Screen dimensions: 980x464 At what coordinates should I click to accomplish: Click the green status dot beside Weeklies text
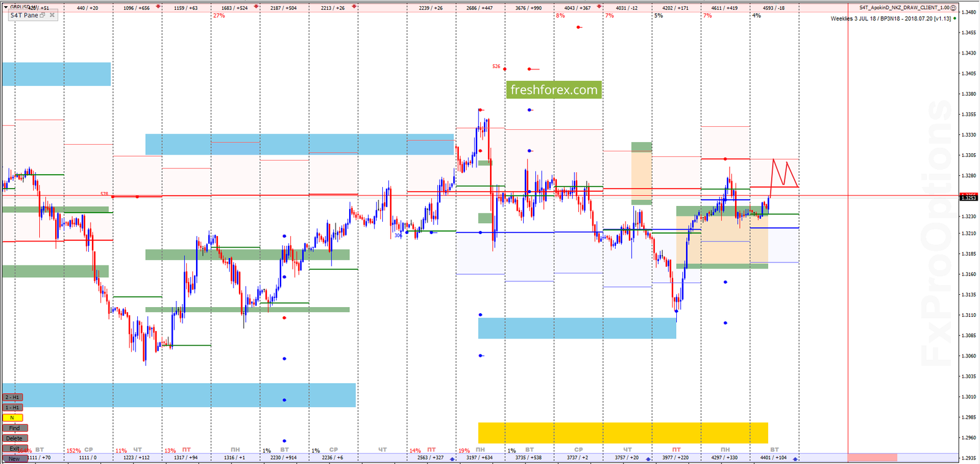pyautogui.click(x=955, y=18)
